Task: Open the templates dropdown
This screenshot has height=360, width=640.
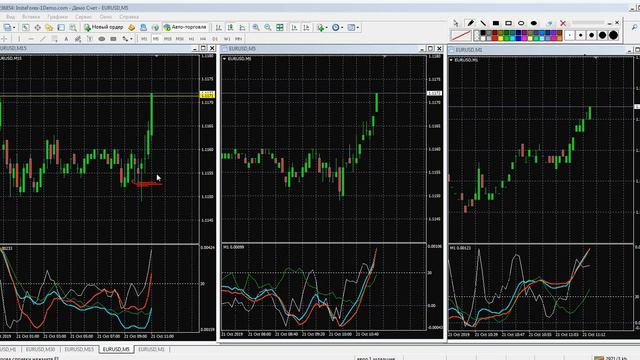Action: click(353, 27)
